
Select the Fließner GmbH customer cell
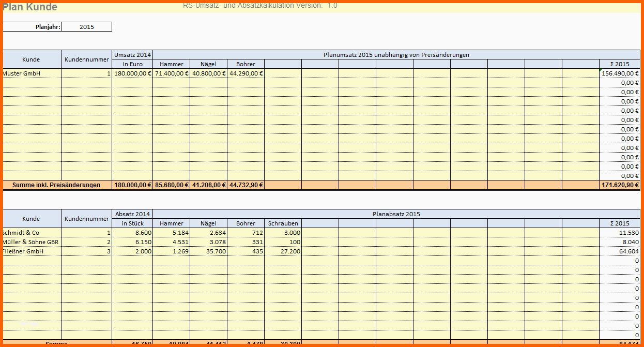click(x=32, y=251)
